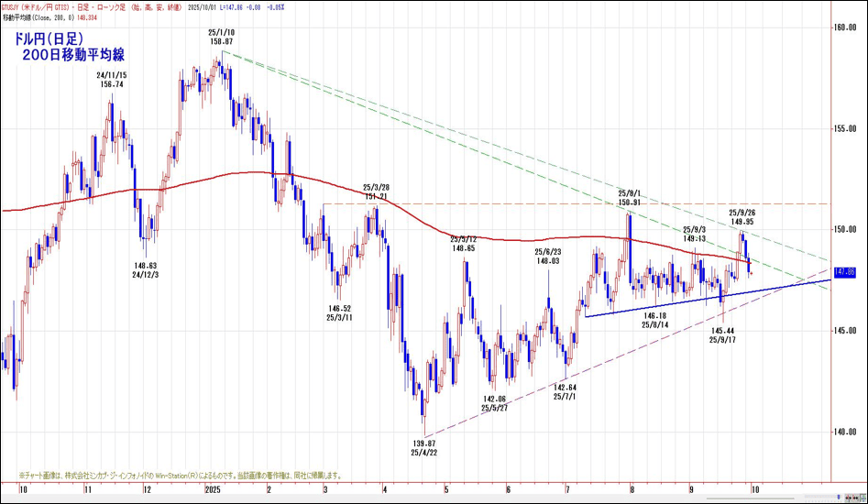Select the 24/11/15 156.74 high annotation
This screenshot has width=868, height=504.
(x=110, y=79)
